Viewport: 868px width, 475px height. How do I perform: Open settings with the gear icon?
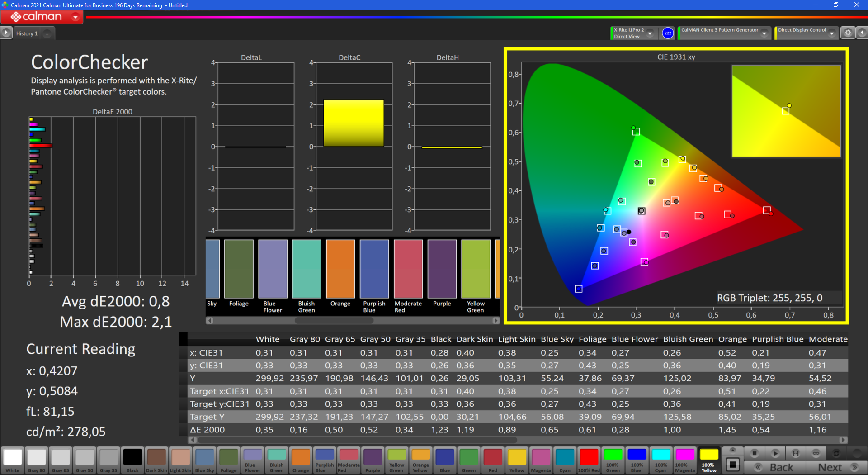point(848,33)
